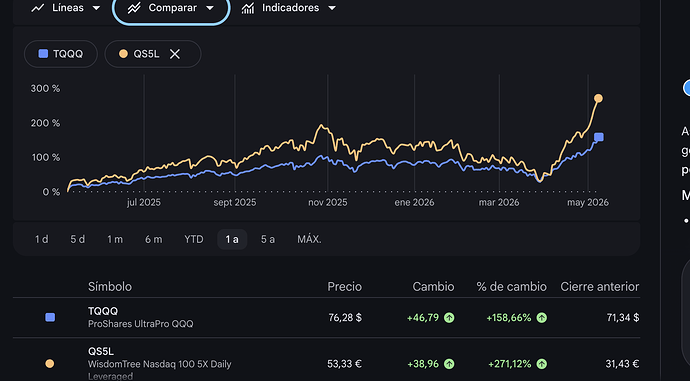Click the up-arrow icon beside +38,96
690x381 pixels.
(449, 364)
